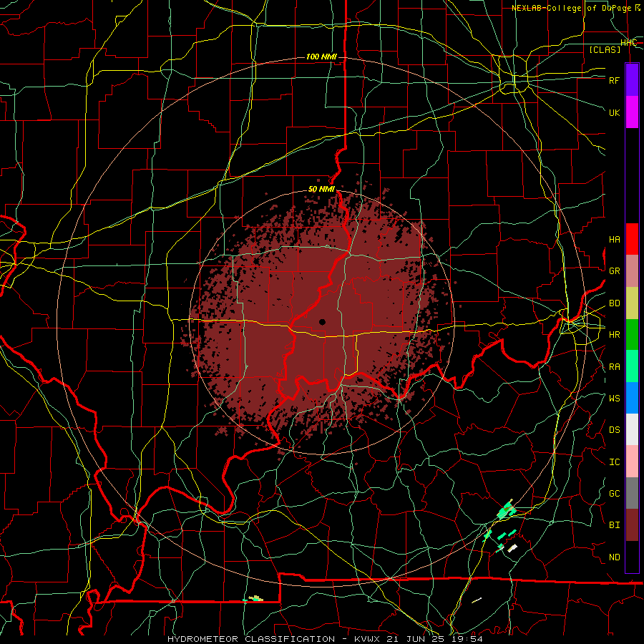Click the 'HYDROMETEOR CLASSIFICATION' title text
The height and width of the screenshot is (644, 644).
click(x=251, y=639)
